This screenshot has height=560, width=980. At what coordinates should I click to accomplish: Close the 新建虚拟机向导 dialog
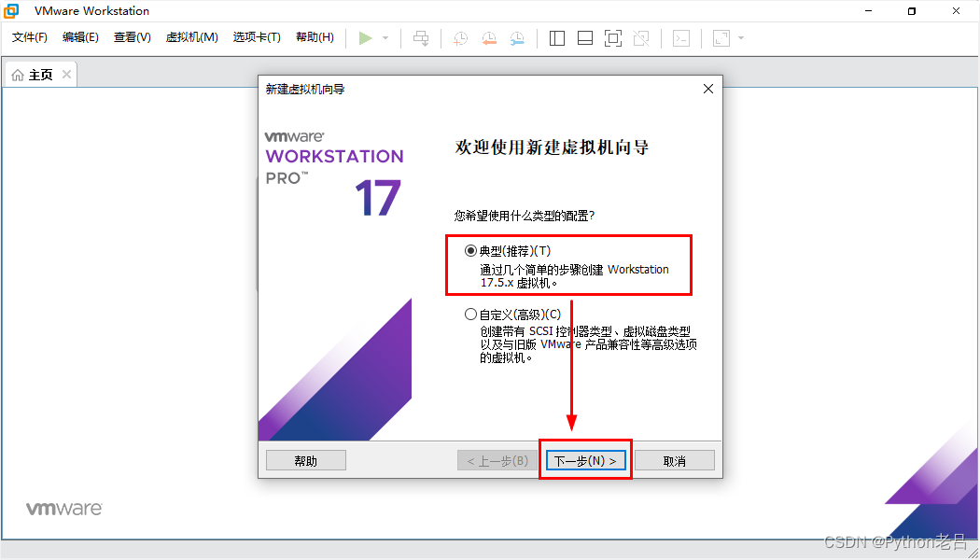point(708,90)
